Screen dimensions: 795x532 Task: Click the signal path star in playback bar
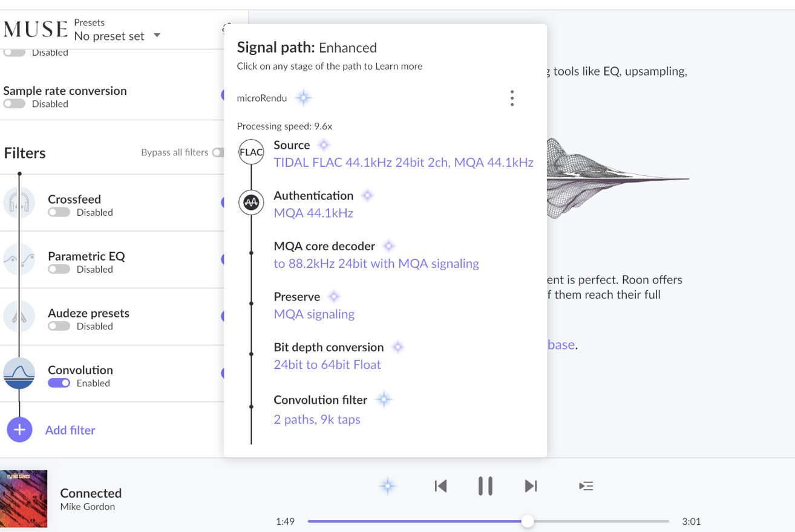pyautogui.click(x=388, y=486)
